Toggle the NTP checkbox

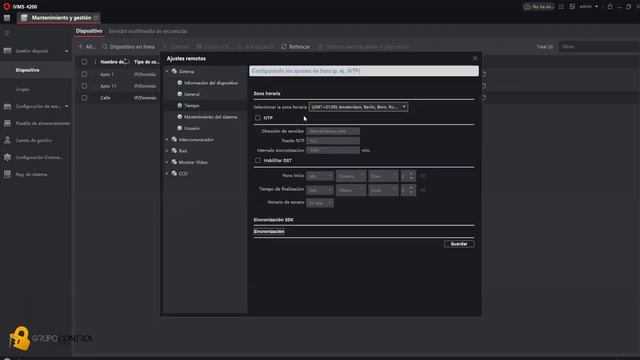tap(258, 118)
